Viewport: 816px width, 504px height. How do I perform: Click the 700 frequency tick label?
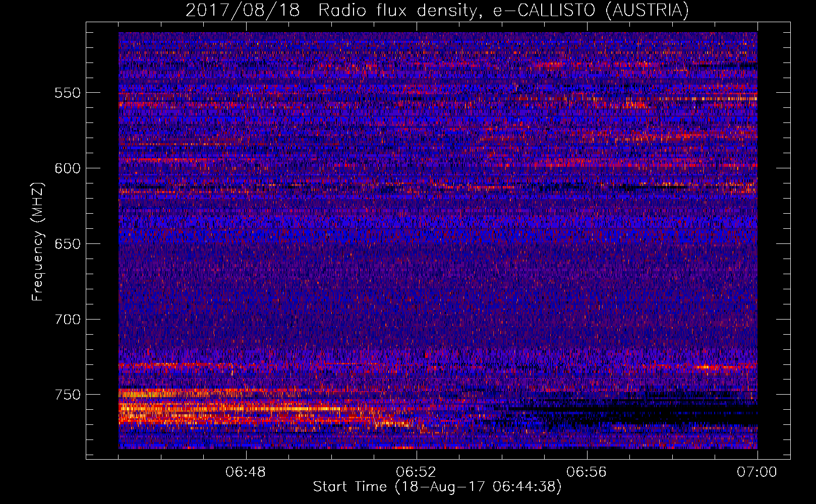click(68, 320)
